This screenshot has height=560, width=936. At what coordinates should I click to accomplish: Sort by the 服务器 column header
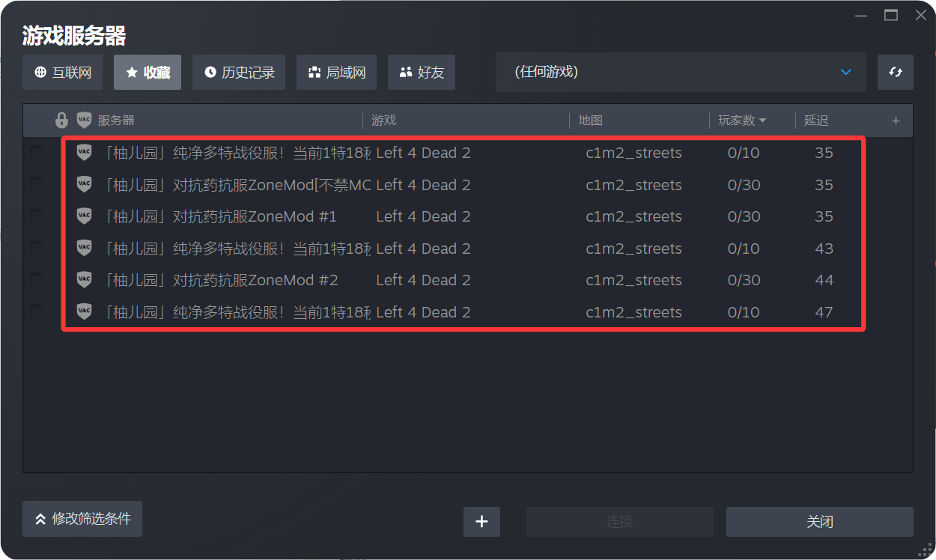116,121
